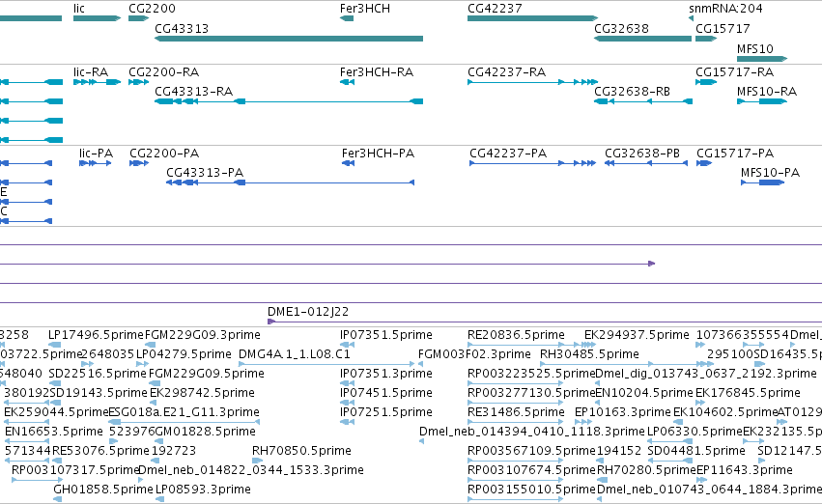Screen dimensions: 822x504
Task: Click the Dmel_neb_014394_0410_1118.3prime label
Action: (531, 432)
